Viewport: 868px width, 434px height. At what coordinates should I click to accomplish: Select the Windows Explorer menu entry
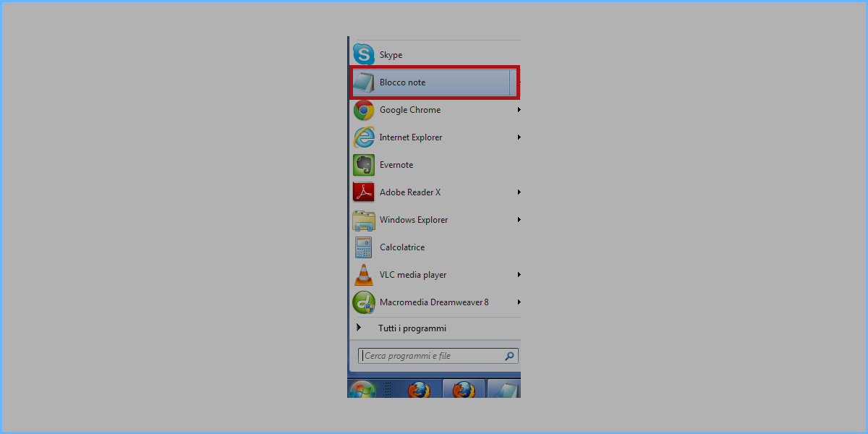click(x=435, y=220)
